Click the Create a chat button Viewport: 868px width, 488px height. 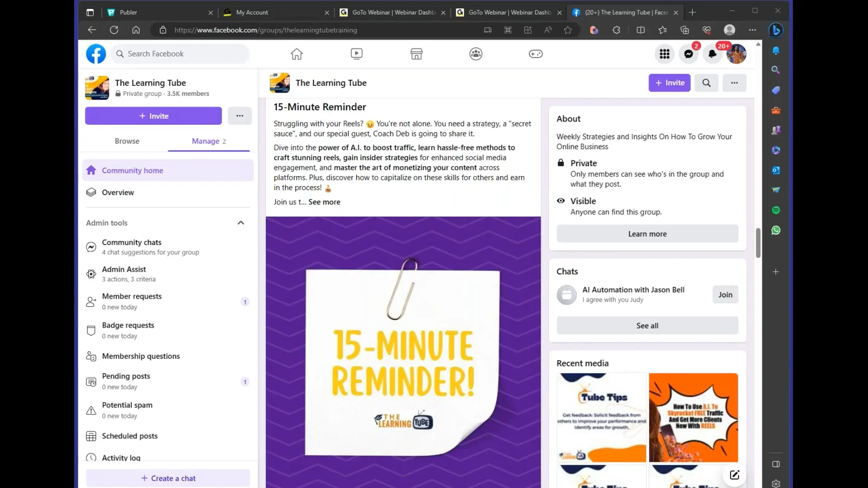(168, 478)
